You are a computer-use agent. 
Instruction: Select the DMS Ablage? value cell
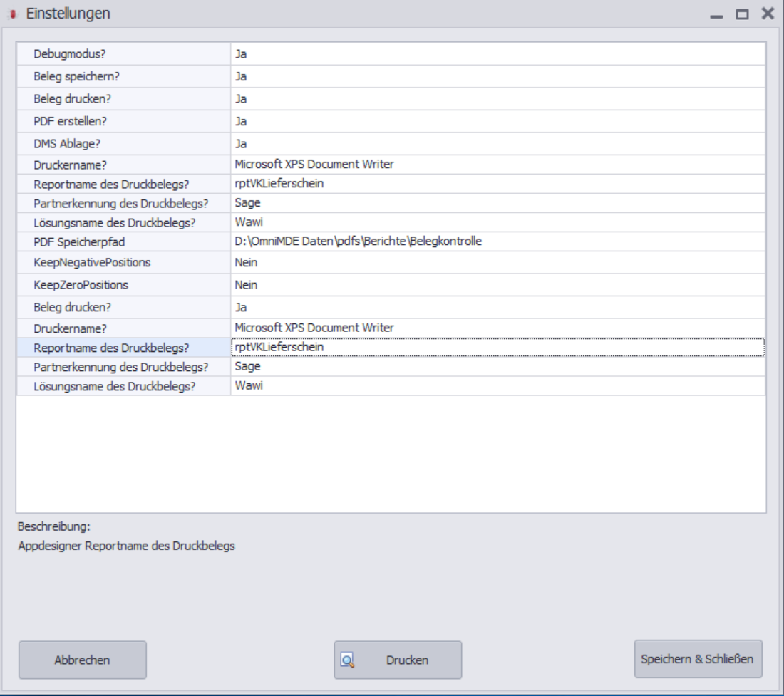tap(498, 144)
